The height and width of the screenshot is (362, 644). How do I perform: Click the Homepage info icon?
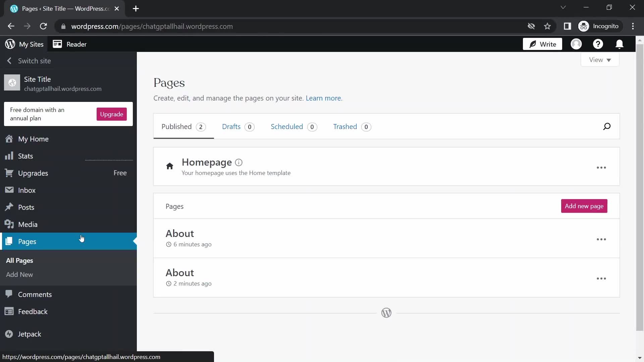[x=239, y=162]
